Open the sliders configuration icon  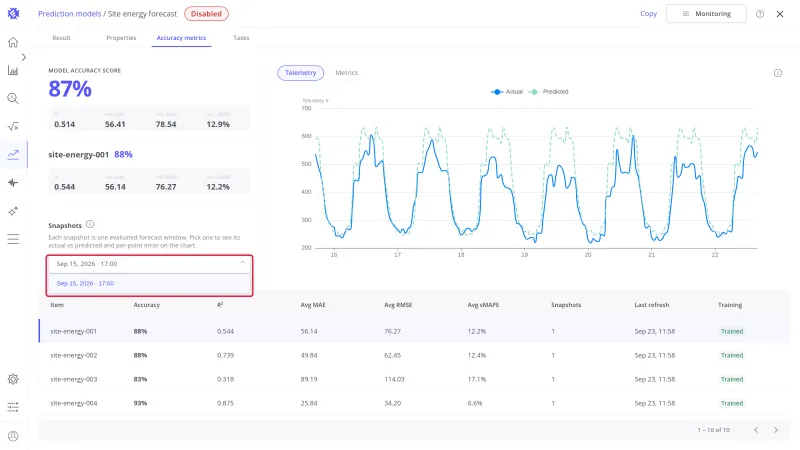tap(13, 407)
